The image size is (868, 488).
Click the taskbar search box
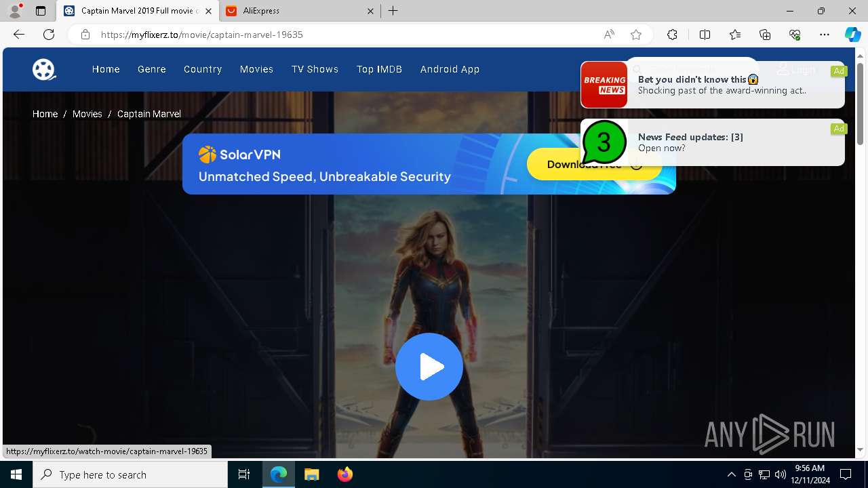[x=130, y=474]
